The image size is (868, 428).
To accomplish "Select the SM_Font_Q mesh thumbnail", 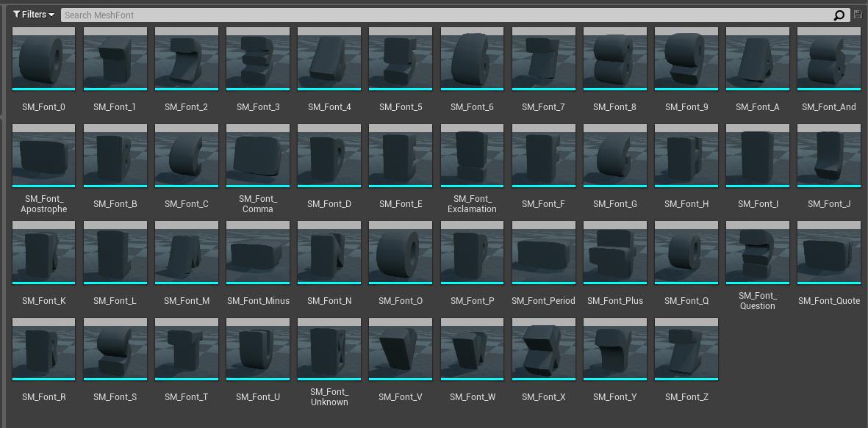I will tap(686, 253).
